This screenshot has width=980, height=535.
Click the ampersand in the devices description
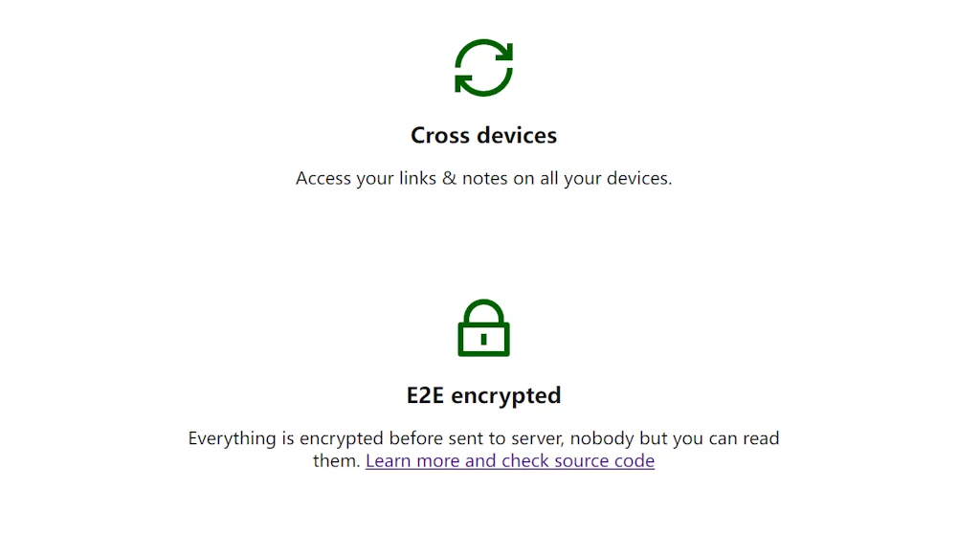point(449,179)
